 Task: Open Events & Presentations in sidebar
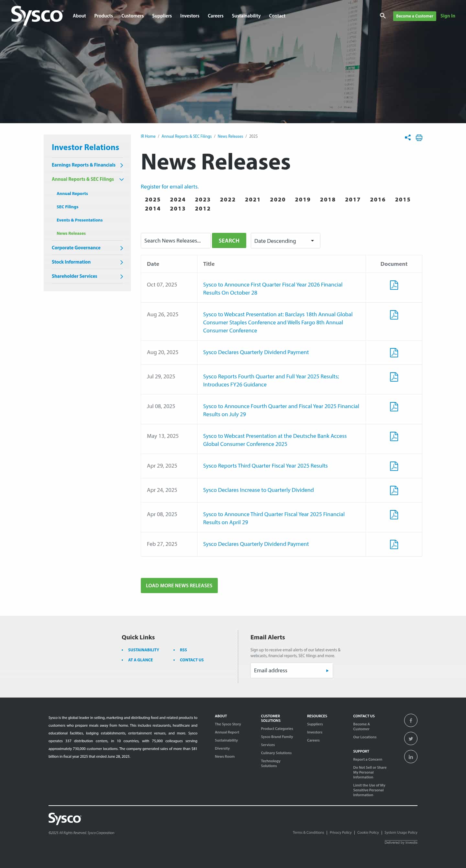pos(80,220)
